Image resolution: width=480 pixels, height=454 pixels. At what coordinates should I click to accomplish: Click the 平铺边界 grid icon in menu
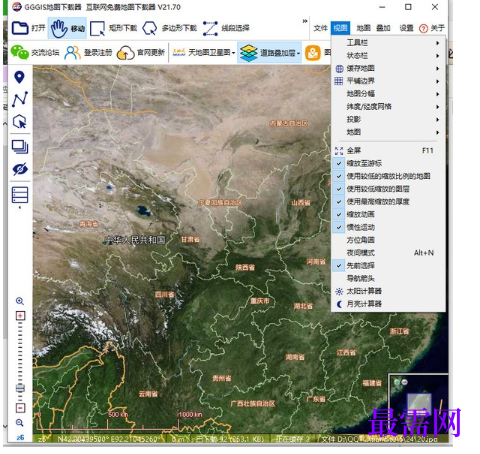(x=339, y=81)
